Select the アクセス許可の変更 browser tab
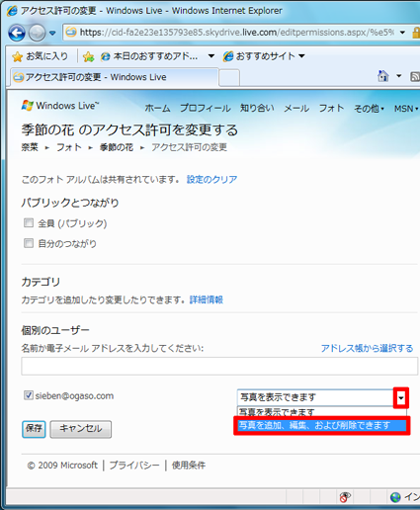 point(115,77)
